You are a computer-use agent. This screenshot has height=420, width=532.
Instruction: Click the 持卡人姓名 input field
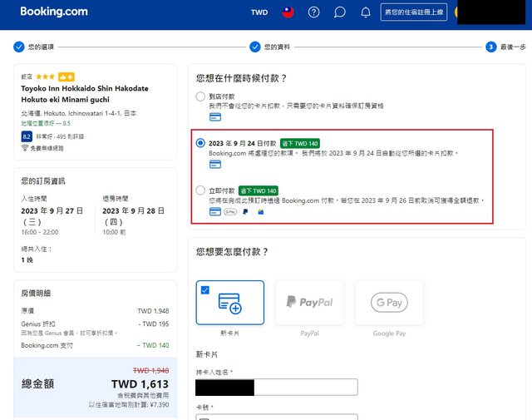(x=277, y=387)
